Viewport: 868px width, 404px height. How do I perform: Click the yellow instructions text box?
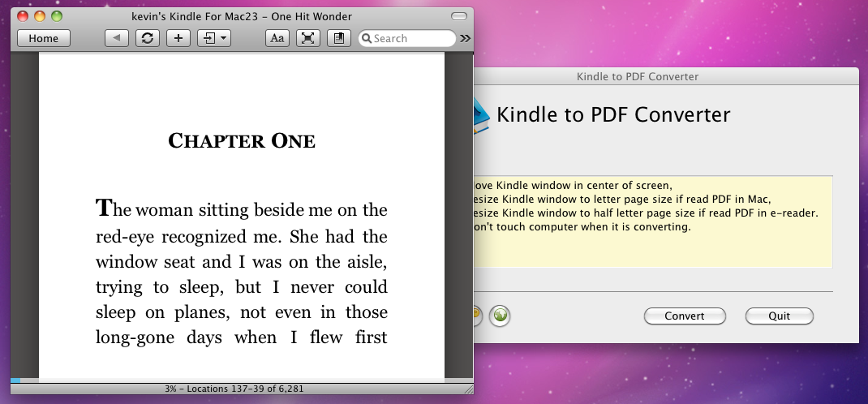click(653, 222)
